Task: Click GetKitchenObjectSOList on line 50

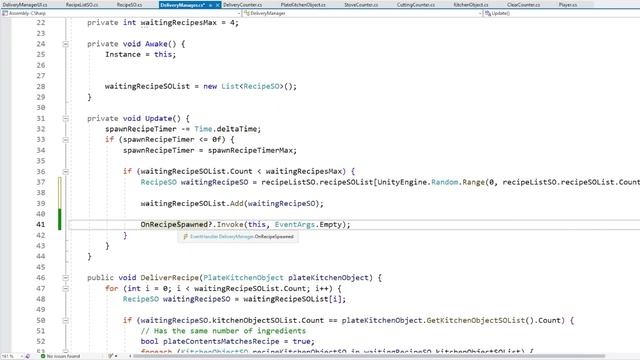Action: (x=476, y=320)
